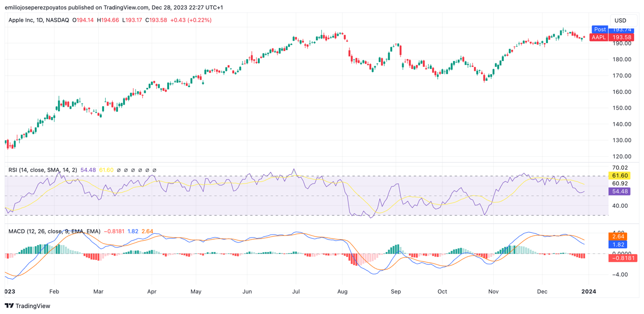Select the 2024 marker on time axis
Viewport: 644px width, 314px height.
588,292
